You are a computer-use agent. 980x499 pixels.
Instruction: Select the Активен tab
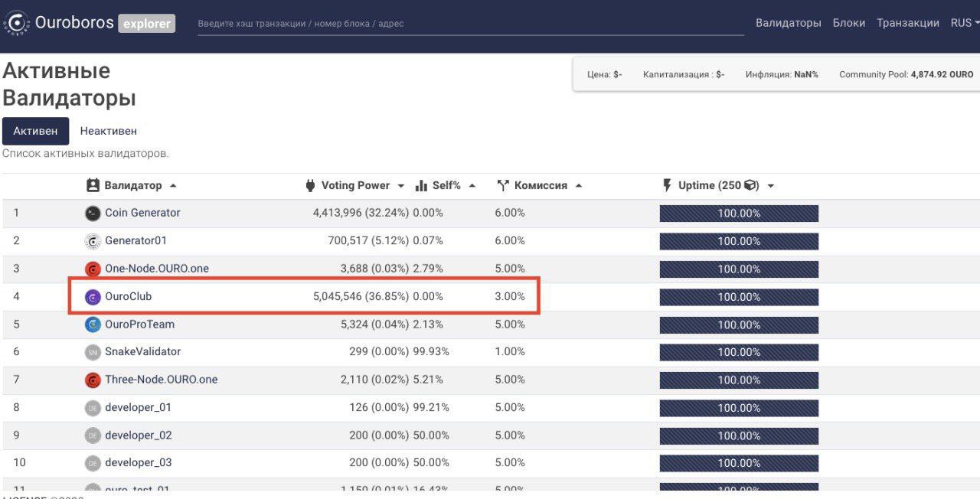[35, 131]
